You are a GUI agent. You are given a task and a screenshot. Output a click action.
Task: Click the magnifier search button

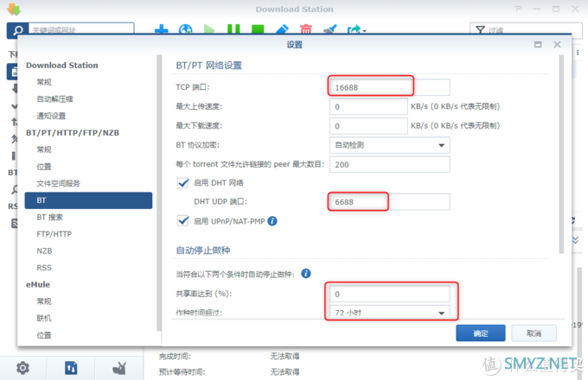[x=17, y=30]
